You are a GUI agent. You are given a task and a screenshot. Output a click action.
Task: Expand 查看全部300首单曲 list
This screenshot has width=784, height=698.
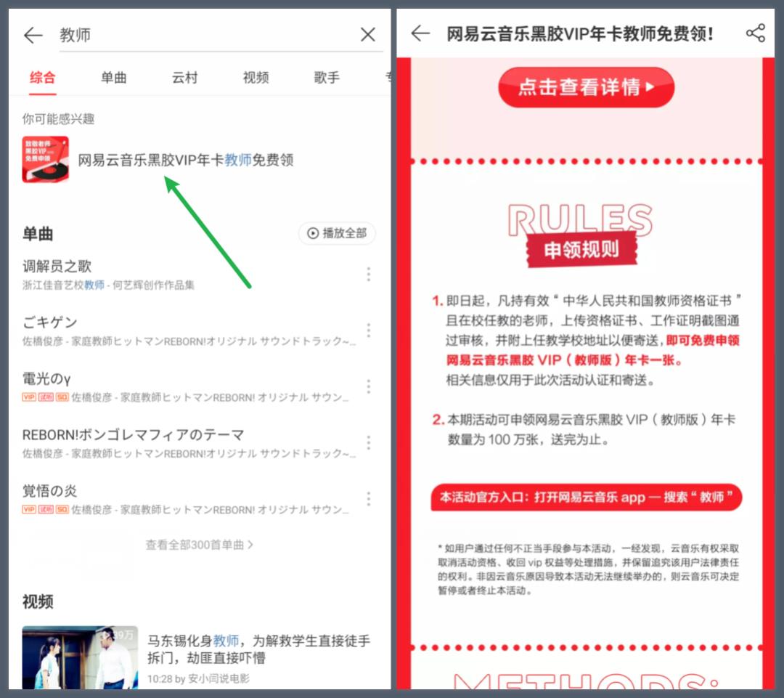point(199,544)
